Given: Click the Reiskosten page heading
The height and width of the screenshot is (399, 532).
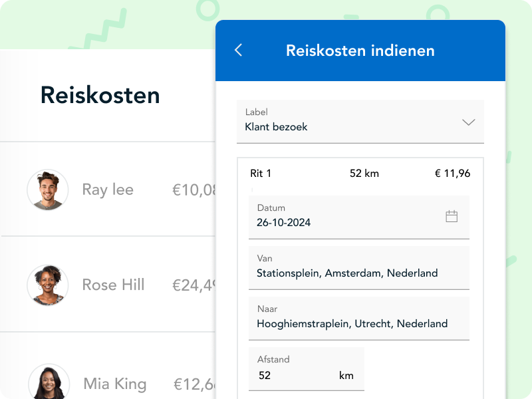Looking at the screenshot, I should [100, 95].
